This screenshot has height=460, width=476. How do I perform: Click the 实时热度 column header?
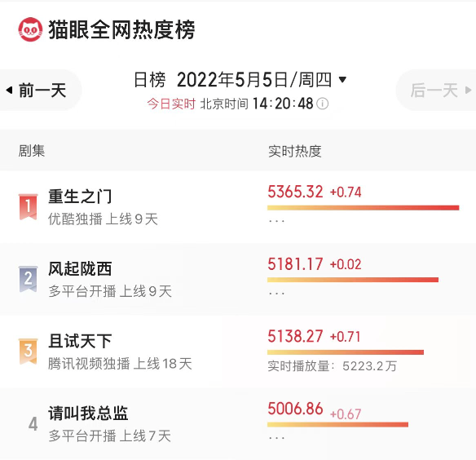click(295, 151)
